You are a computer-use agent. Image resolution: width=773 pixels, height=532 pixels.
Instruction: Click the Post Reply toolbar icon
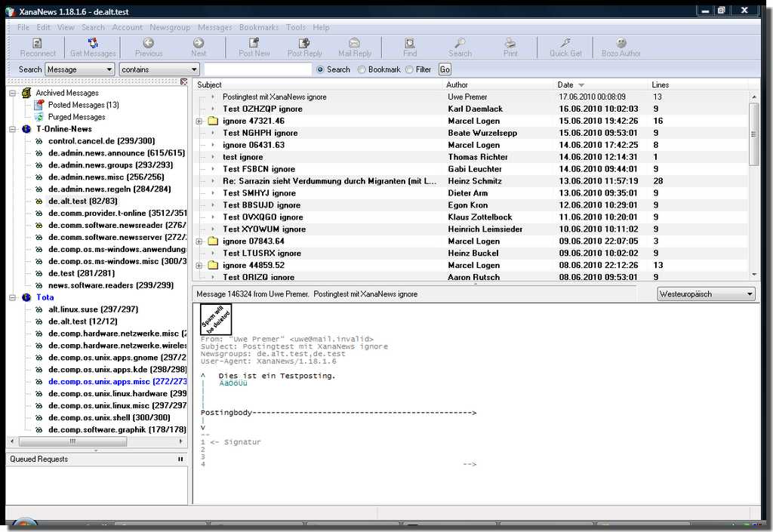(x=304, y=44)
